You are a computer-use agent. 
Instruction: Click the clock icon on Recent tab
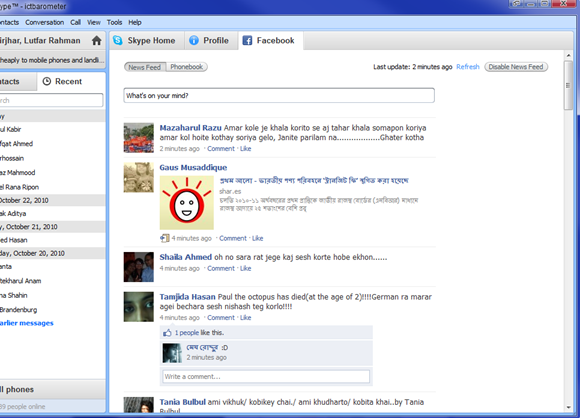coord(47,81)
